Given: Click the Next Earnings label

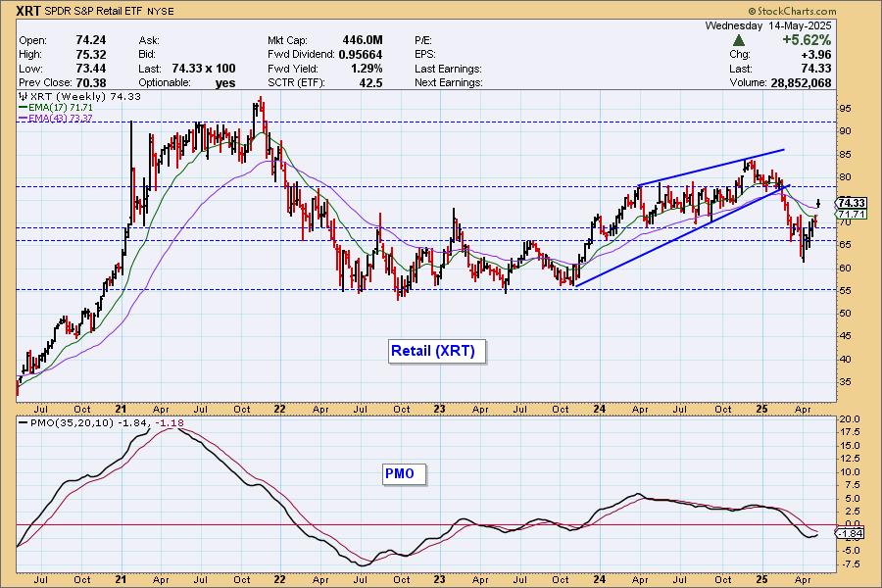Looking at the screenshot, I should tap(448, 82).
